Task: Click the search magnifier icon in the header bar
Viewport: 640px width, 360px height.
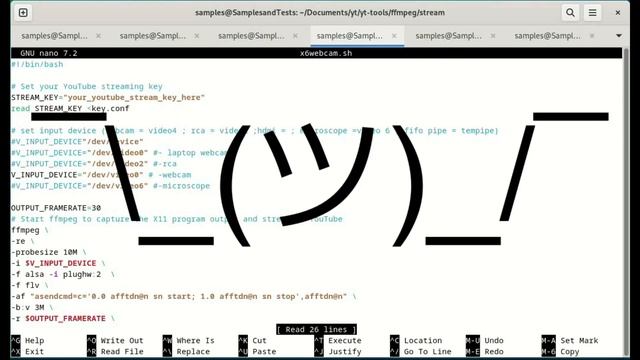Action: tap(570, 13)
